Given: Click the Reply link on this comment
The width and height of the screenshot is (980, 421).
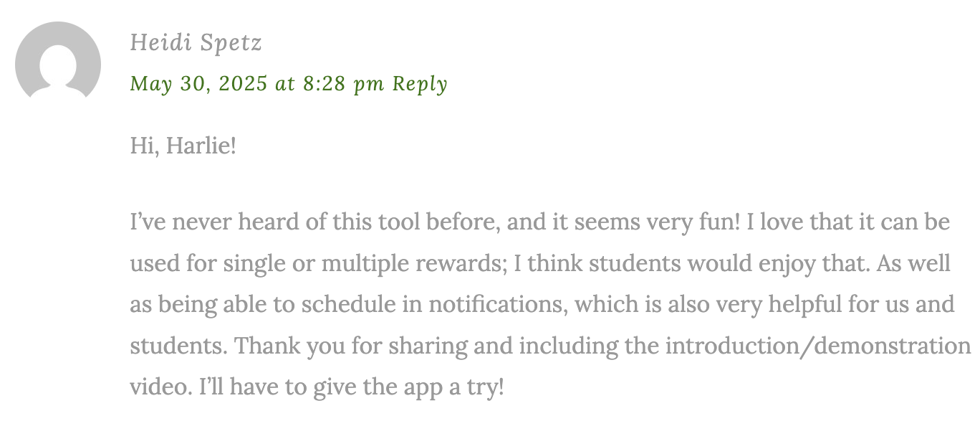Looking at the screenshot, I should click(420, 84).
